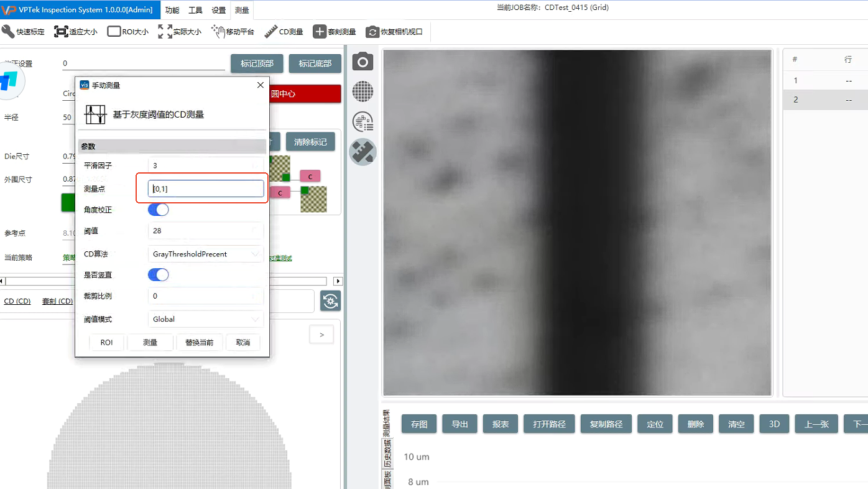Select the 适应大小 fit-to-size tool

pos(76,32)
